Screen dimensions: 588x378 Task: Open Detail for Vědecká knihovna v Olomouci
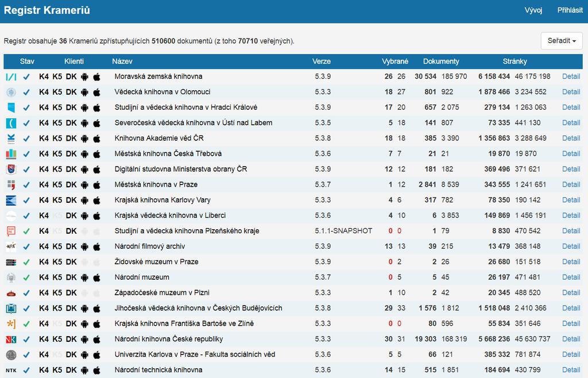[x=571, y=92]
